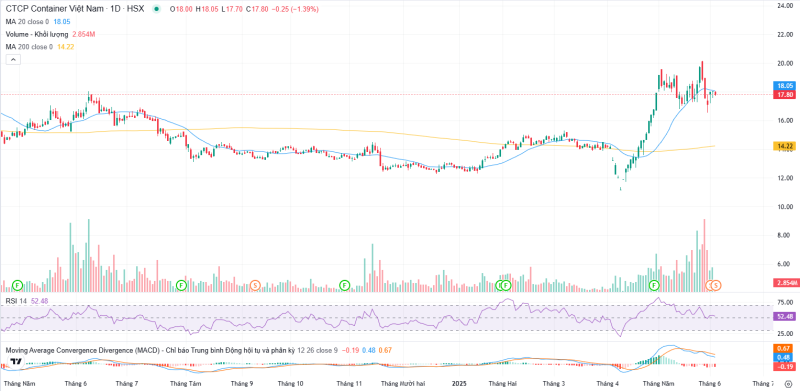Click the 24.00 price axis label

(784, 6)
